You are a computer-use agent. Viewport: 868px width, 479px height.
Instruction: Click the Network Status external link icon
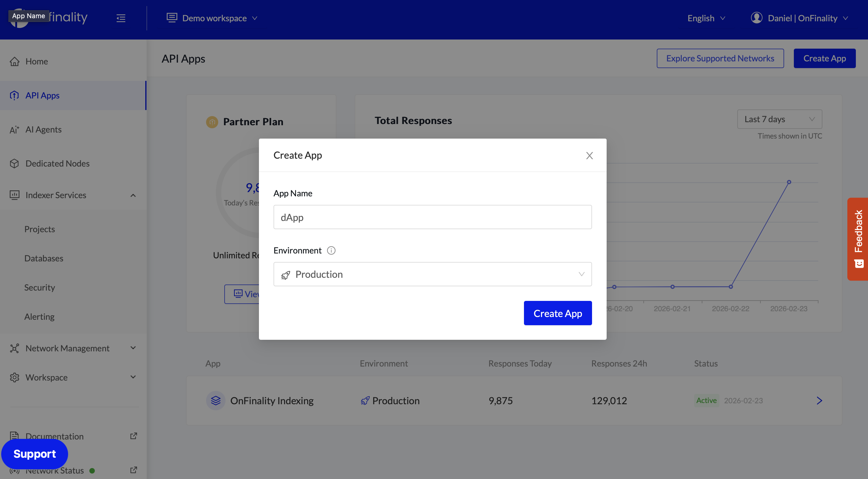click(133, 470)
